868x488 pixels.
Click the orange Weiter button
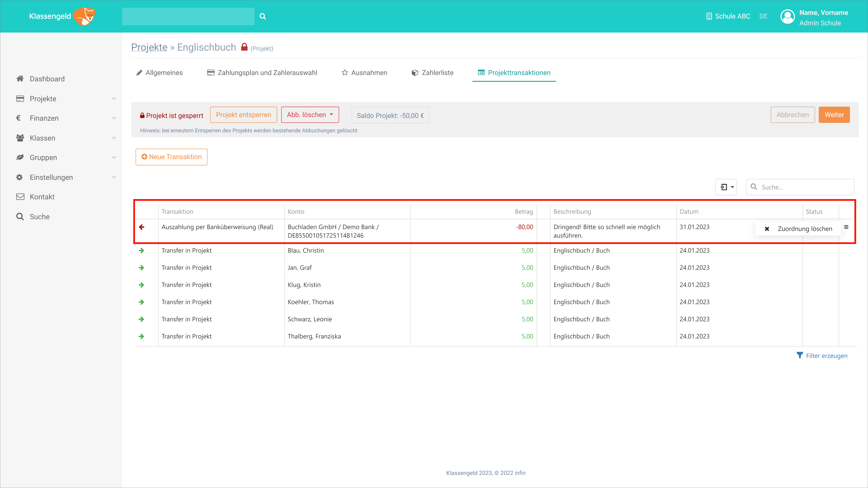point(834,115)
